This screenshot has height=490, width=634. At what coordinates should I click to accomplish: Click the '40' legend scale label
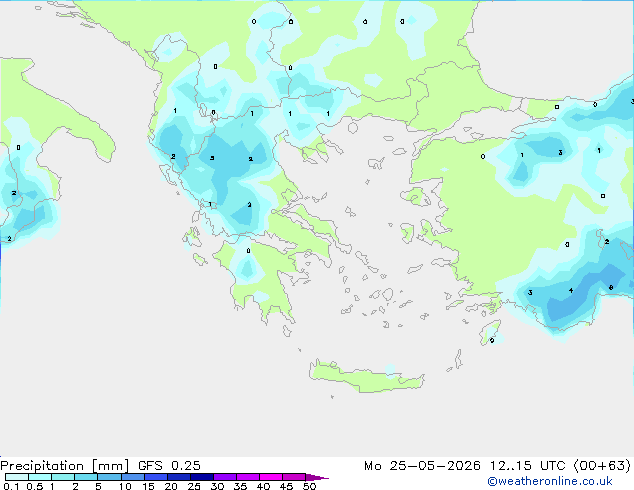263,486
